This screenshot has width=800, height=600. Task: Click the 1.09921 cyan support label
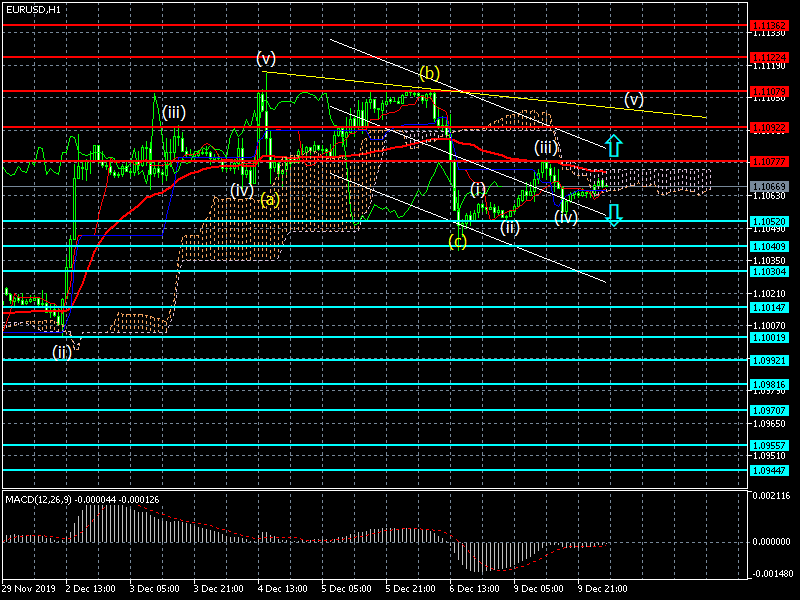(769, 360)
